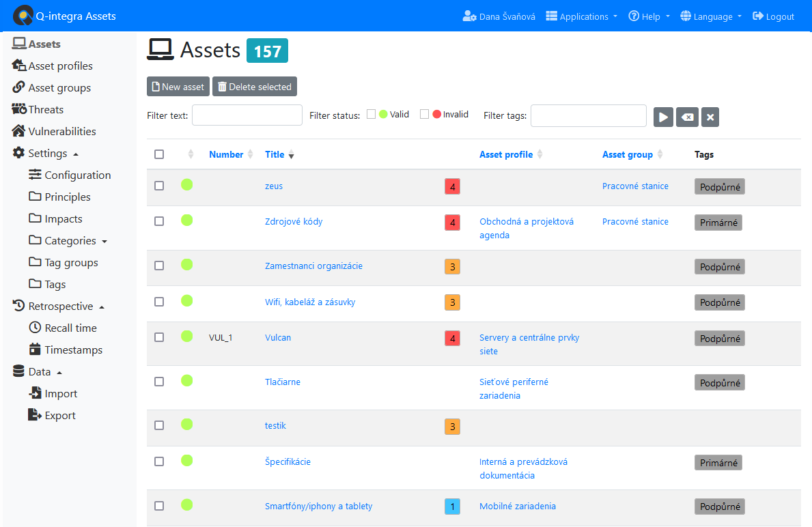Sort the table by Number column
The height and width of the screenshot is (527, 812).
231,154
